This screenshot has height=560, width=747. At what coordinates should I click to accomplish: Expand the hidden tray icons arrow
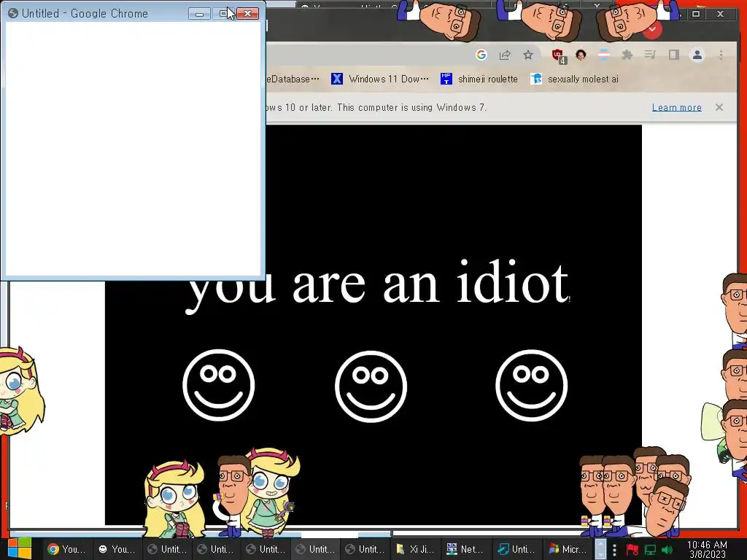(x=601, y=549)
